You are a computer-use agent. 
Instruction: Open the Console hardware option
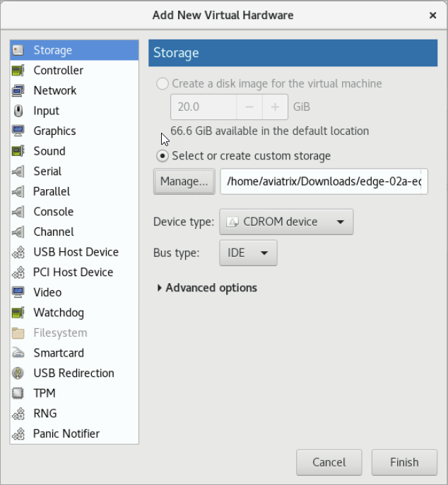pyautogui.click(x=74, y=212)
